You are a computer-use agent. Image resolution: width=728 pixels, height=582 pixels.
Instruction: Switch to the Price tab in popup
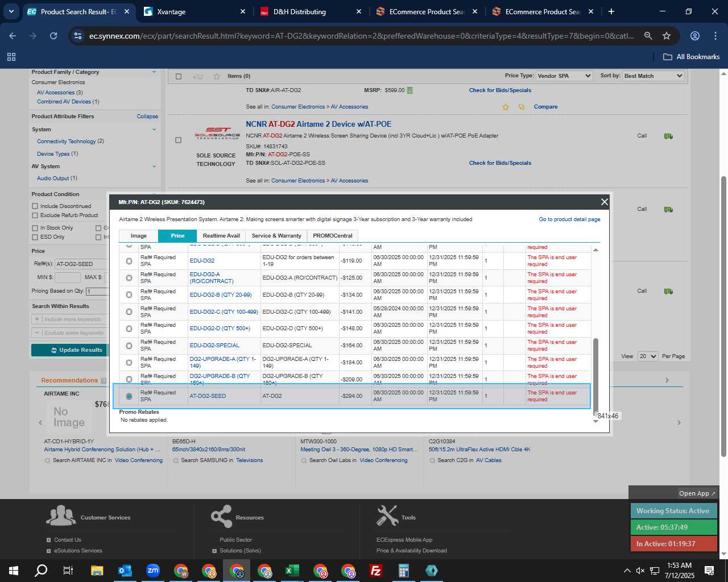[x=177, y=236]
